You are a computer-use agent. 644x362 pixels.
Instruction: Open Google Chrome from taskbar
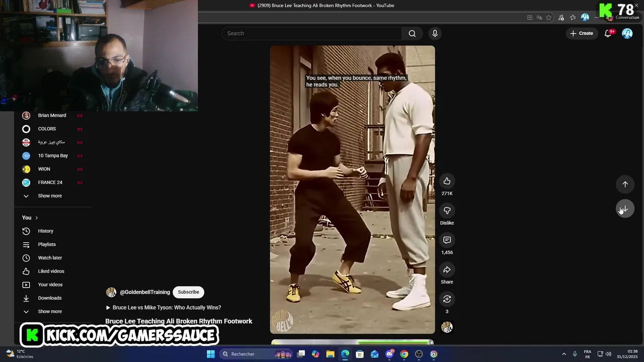click(404, 354)
